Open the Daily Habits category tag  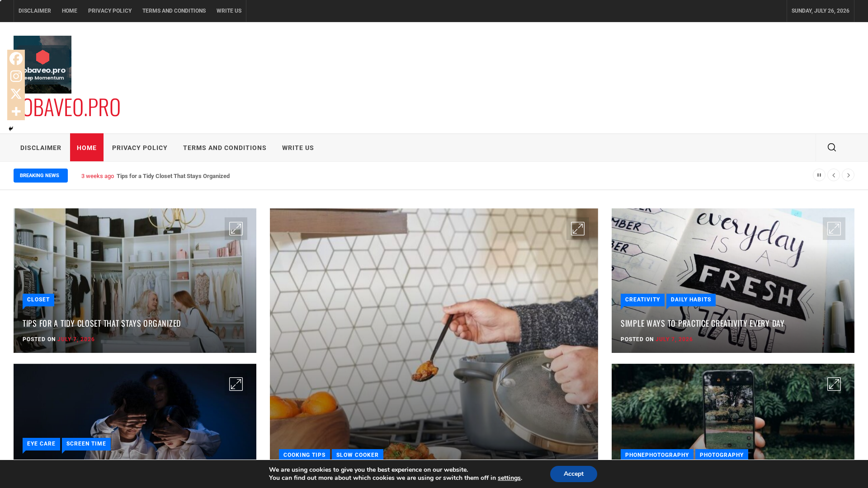691,300
